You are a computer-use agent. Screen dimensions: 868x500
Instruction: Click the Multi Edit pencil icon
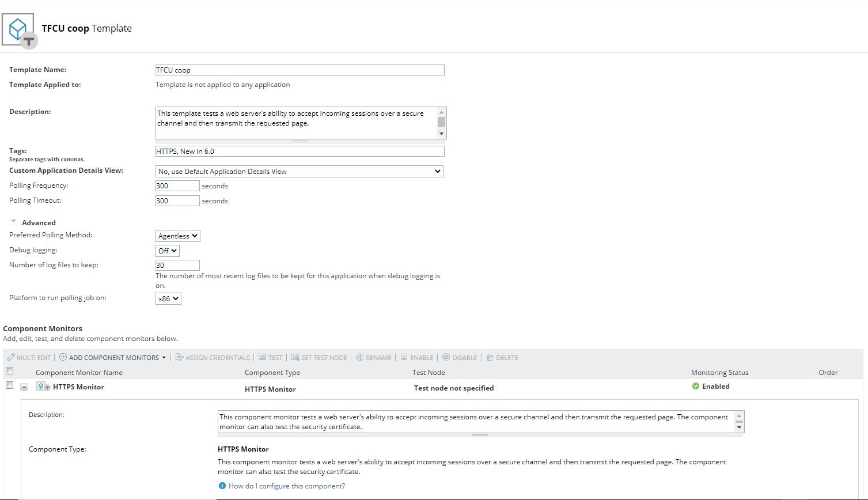coord(11,357)
